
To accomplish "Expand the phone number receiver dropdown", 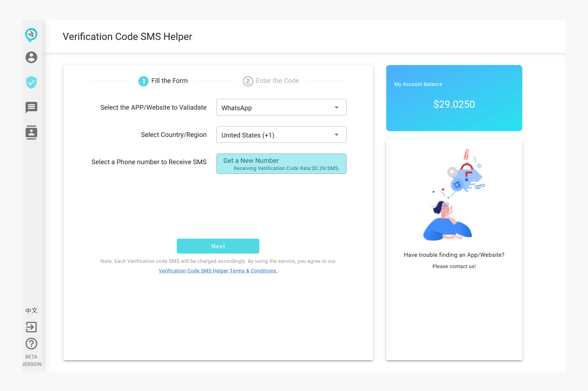I will 281,163.
